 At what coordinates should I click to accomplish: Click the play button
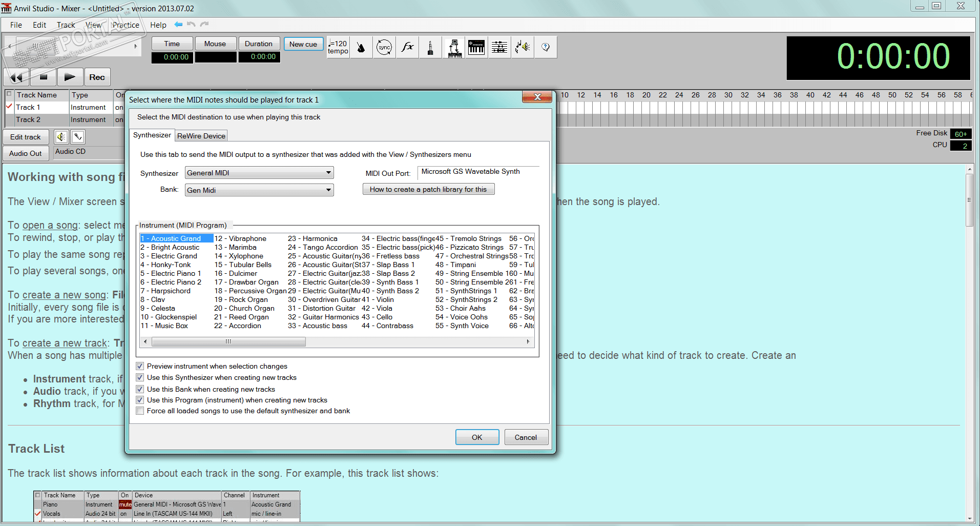click(70, 77)
